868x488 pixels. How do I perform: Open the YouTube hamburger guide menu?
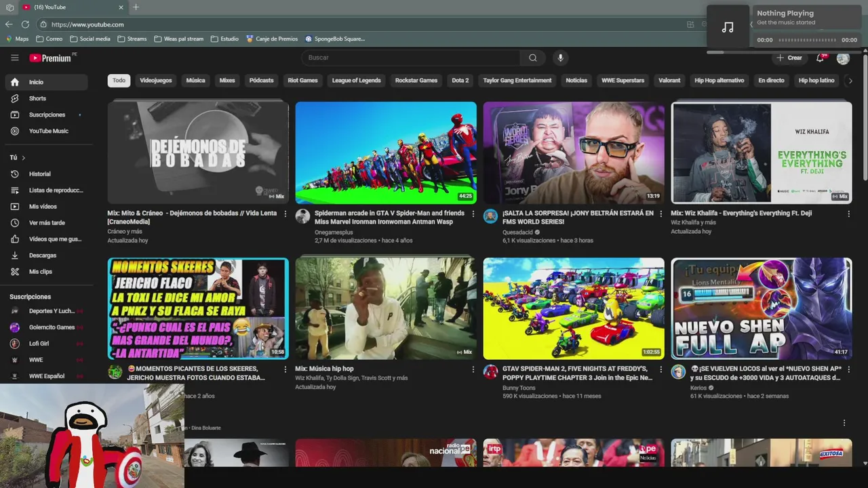[15, 58]
